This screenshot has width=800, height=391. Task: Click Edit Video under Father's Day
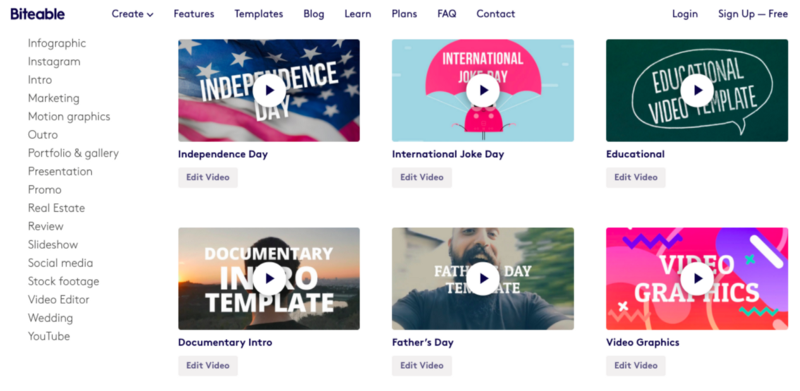click(421, 365)
